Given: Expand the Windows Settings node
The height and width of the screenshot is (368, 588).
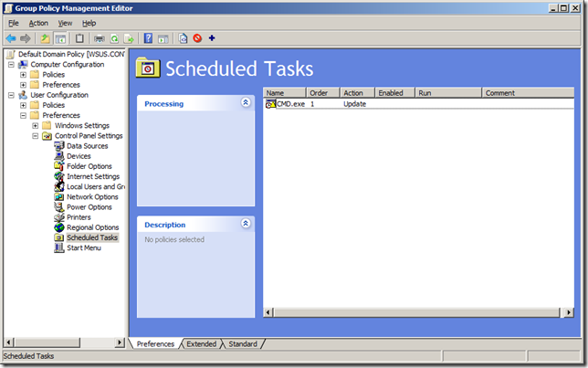Looking at the screenshot, I should tap(36, 126).
